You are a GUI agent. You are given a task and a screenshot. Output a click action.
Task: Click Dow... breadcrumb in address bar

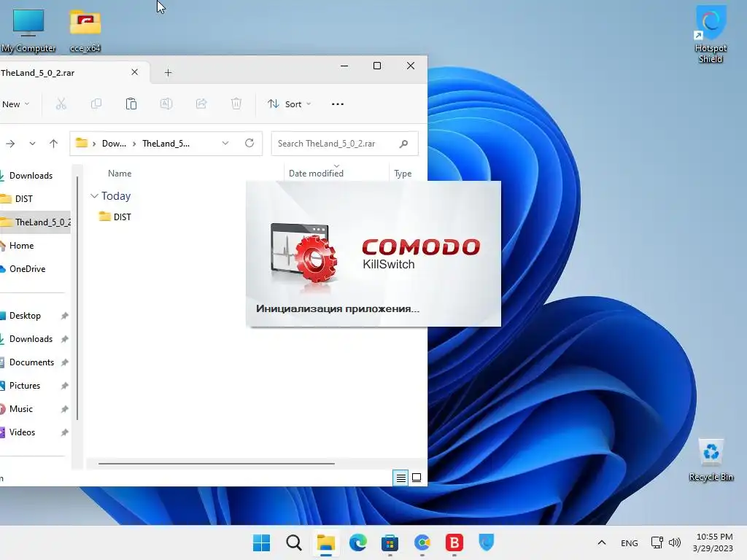pyautogui.click(x=114, y=144)
